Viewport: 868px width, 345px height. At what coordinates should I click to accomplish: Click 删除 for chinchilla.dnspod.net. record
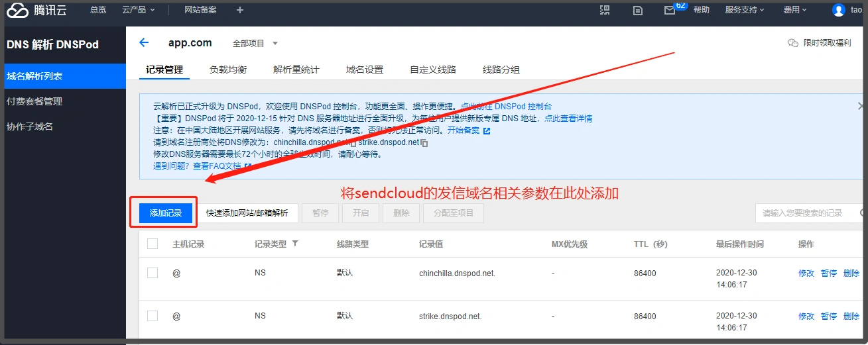851,273
